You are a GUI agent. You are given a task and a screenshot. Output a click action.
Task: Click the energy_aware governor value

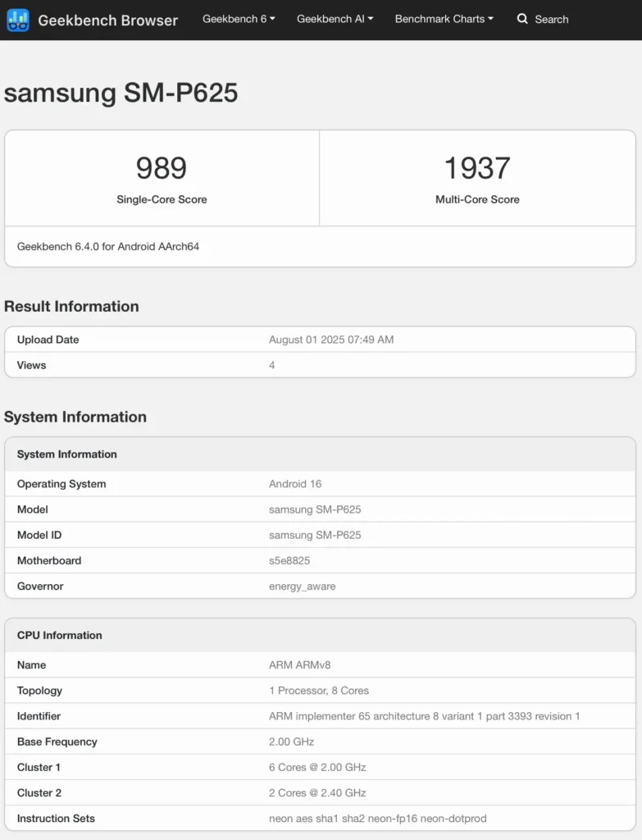pyautogui.click(x=302, y=587)
